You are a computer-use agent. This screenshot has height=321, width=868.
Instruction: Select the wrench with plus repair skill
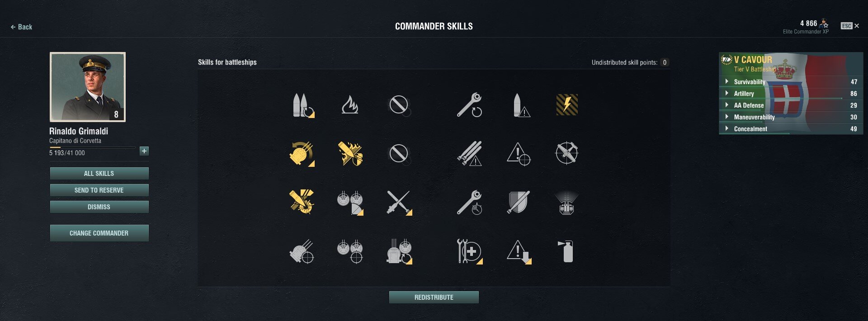470,251
